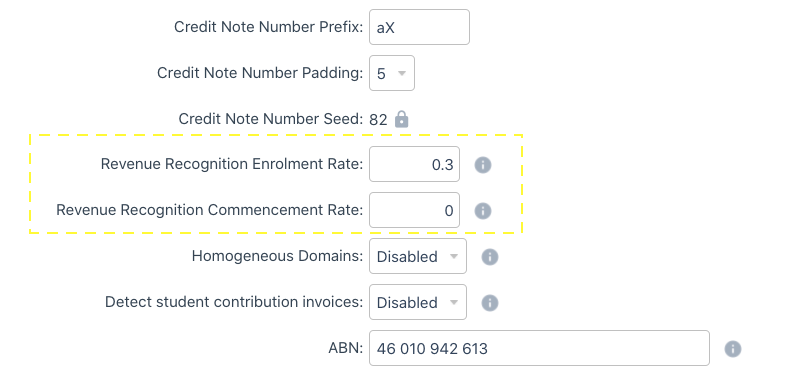Click the Revenue Recognition Enrolment Rate label
Screen dimensions: 794x375
(x=232, y=164)
